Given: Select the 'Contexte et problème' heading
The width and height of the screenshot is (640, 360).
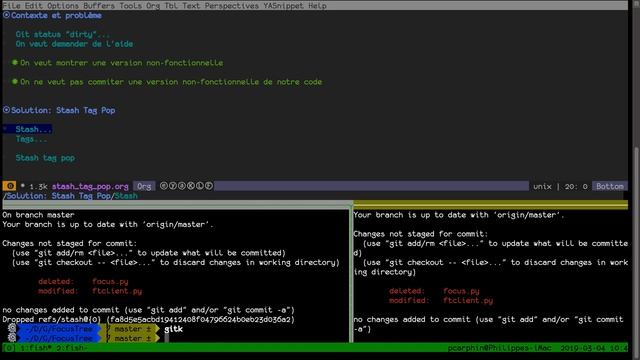Looking at the screenshot, I should click(56, 16).
